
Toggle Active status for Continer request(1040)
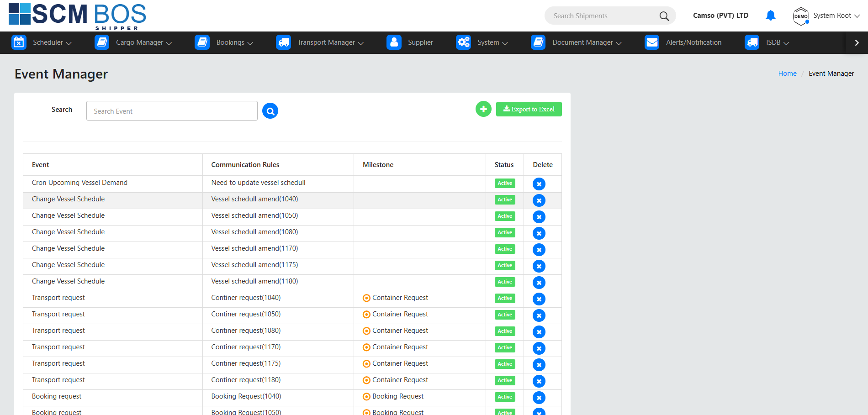tap(505, 298)
